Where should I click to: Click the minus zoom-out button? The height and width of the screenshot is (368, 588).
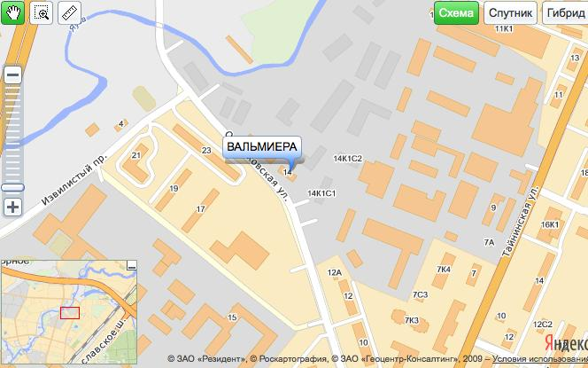click(13, 74)
